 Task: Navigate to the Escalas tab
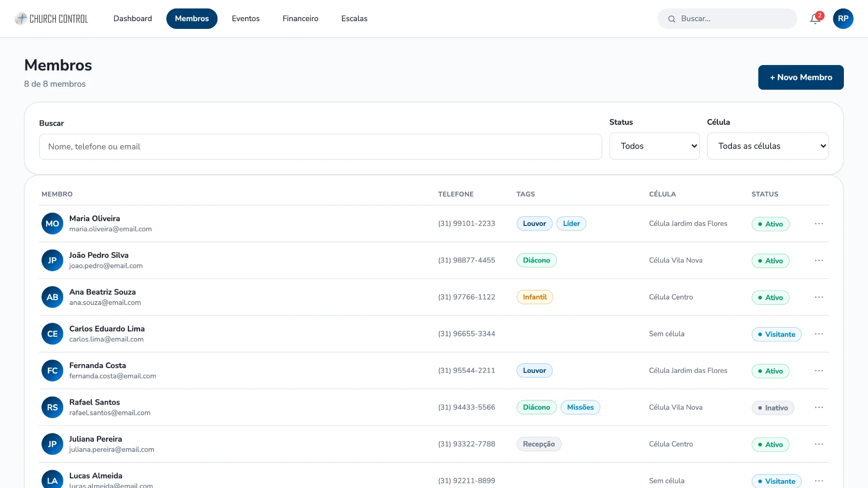click(x=354, y=19)
